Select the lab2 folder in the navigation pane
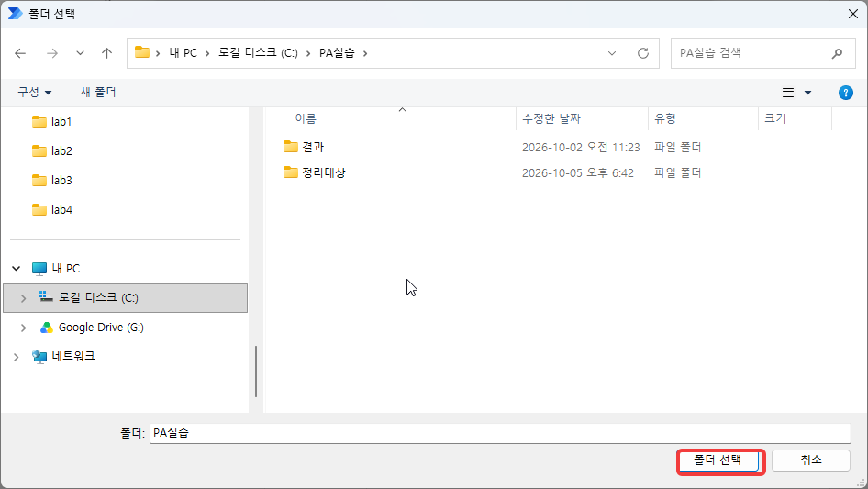Screen dimensions: 868x489 point(52,150)
